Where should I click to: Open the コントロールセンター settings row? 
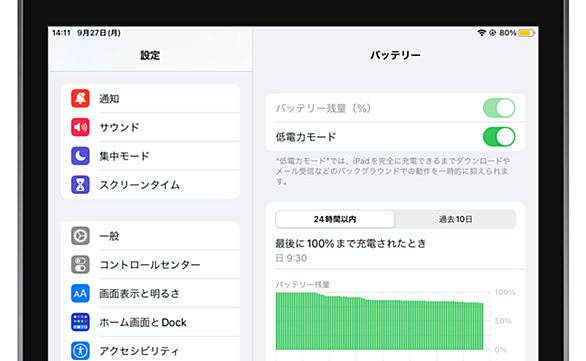coord(150,265)
